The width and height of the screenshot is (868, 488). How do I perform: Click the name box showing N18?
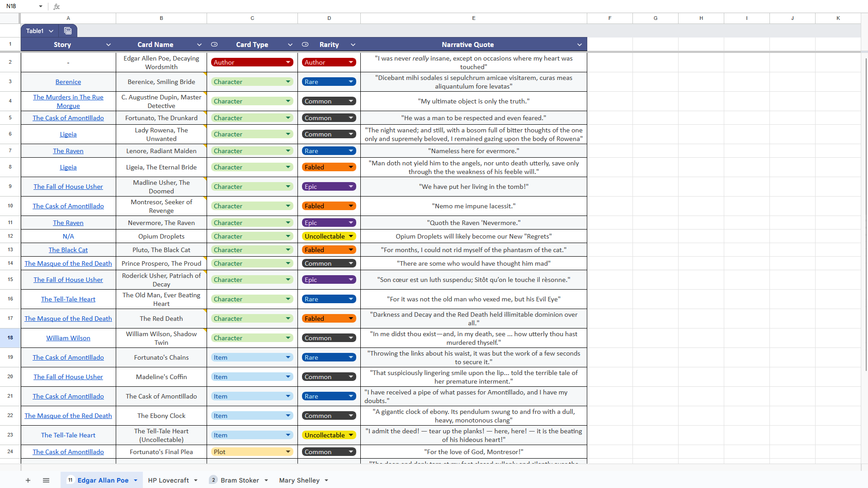coord(18,6)
